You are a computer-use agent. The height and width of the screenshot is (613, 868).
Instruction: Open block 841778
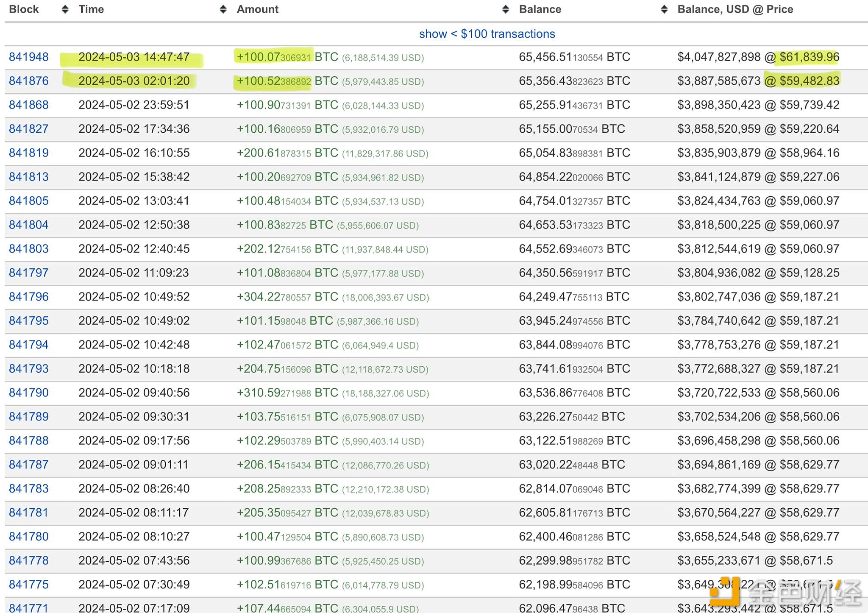(29, 560)
